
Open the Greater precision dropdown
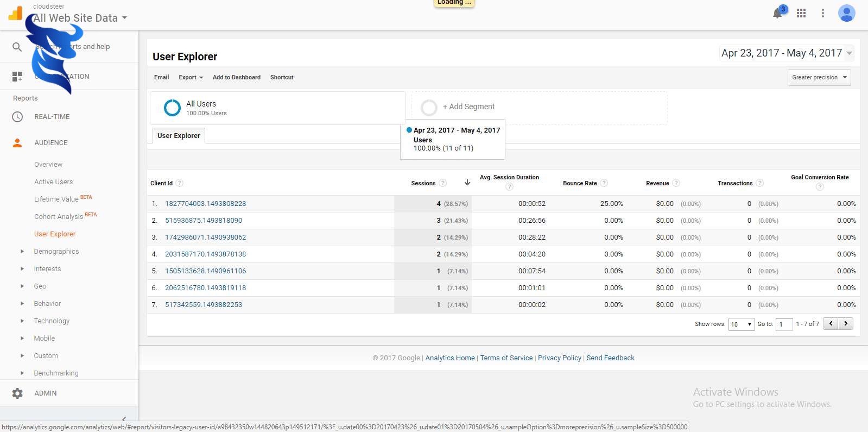[x=819, y=78]
